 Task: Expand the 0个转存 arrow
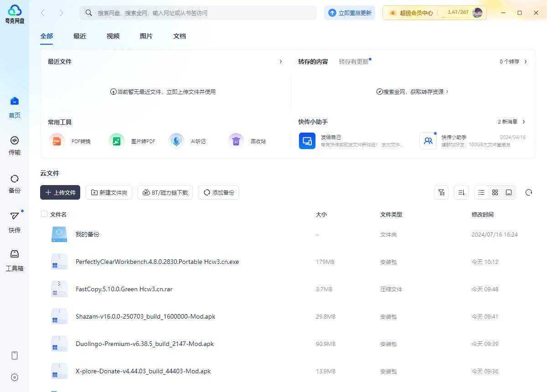point(526,62)
